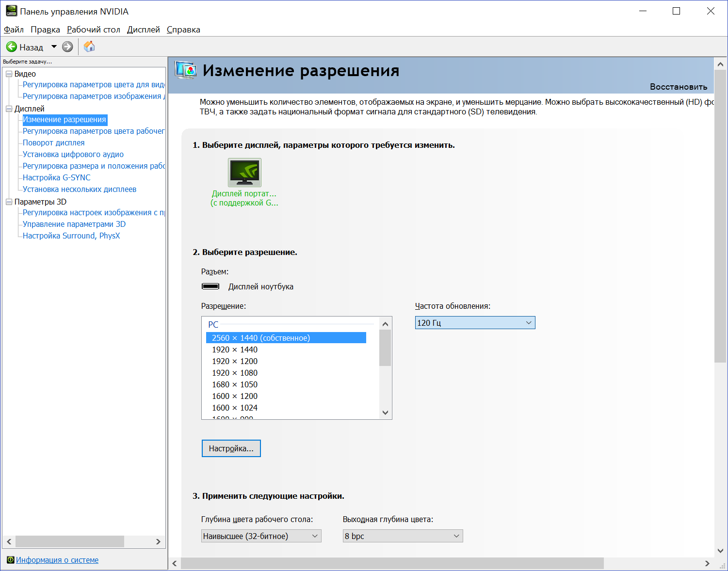Open the Дисплей menu
Image resolution: width=728 pixels, height=571 pixels.
click(x=144, y=30)
